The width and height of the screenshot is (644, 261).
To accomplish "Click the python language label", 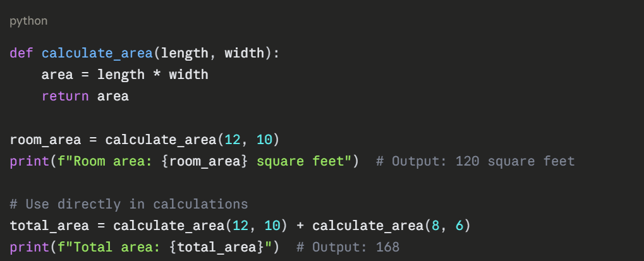I will tap(28, 21).
